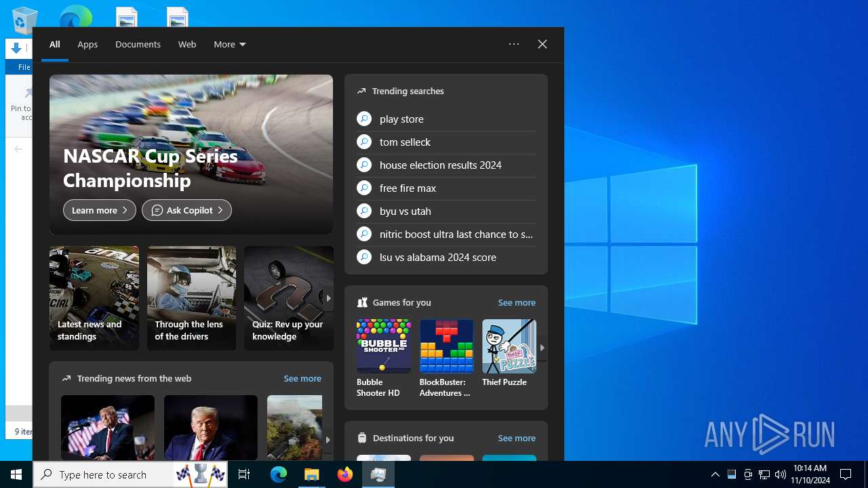Open volume control in tray
The image size is (868, 488).
[781, 474]
